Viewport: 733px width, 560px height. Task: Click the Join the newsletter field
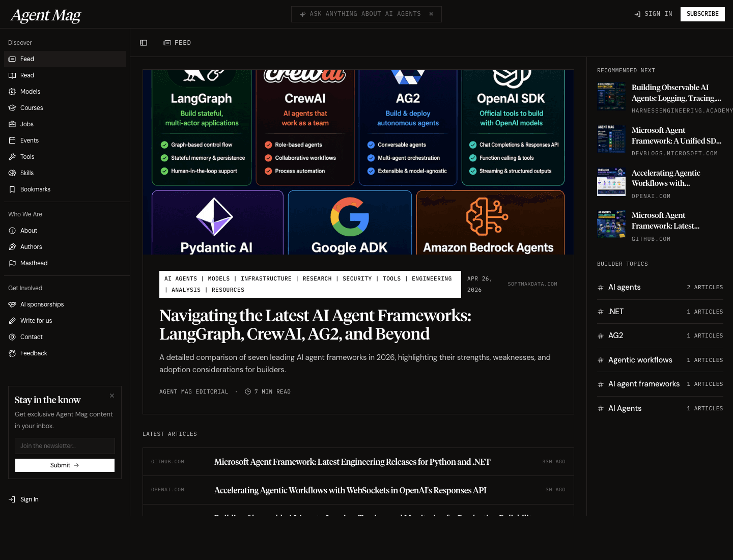pyautogui.click(x=65, y=446)
